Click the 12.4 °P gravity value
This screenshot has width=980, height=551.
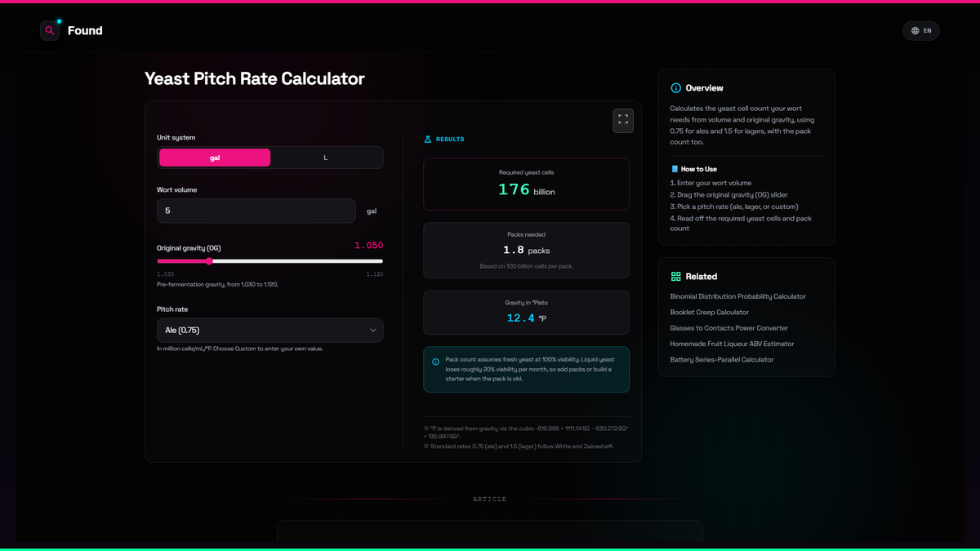point(526,318)
